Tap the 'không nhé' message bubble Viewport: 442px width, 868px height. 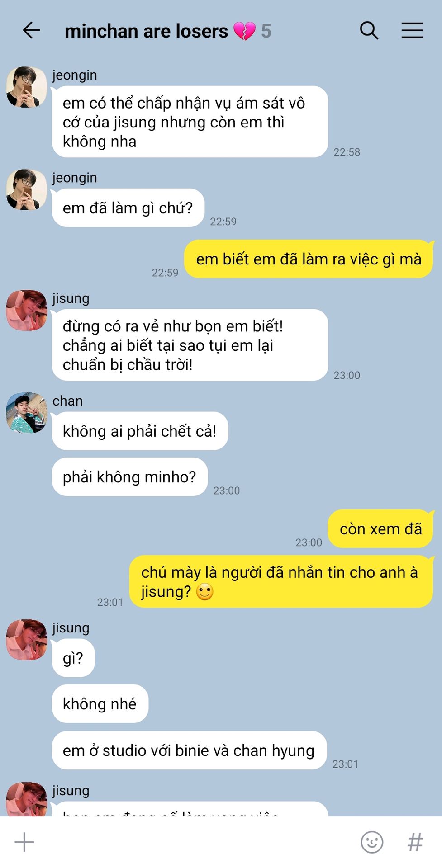point(100,704)
